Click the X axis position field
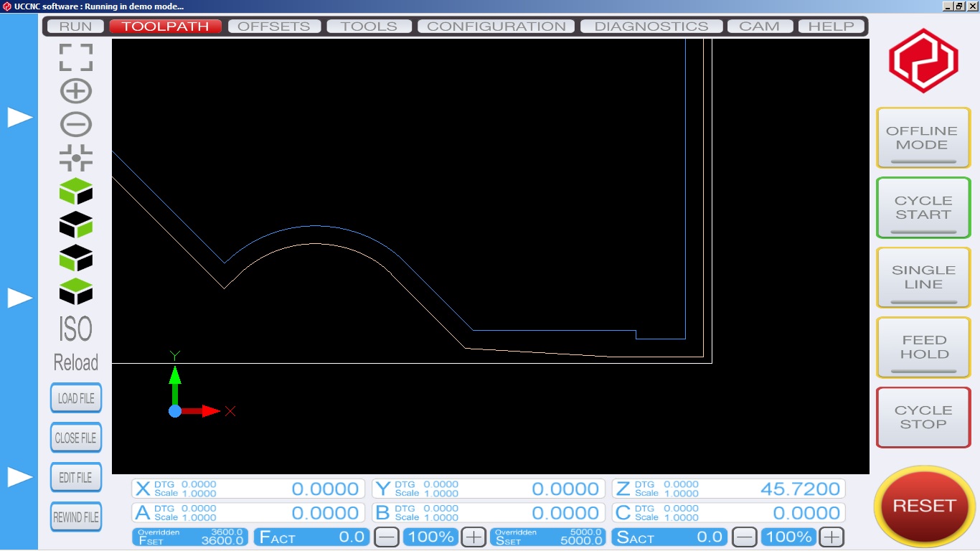 click(247, 489)
